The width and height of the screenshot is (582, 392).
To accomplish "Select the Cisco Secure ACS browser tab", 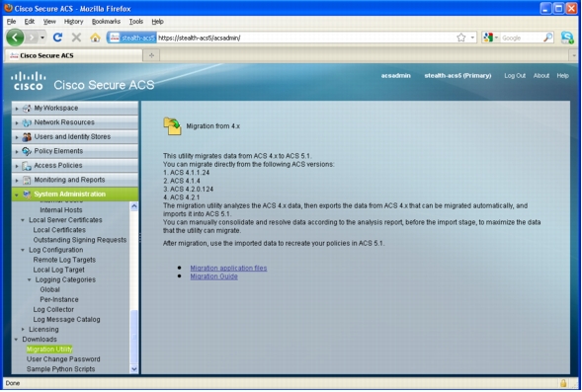I will [x=73, y=55].
